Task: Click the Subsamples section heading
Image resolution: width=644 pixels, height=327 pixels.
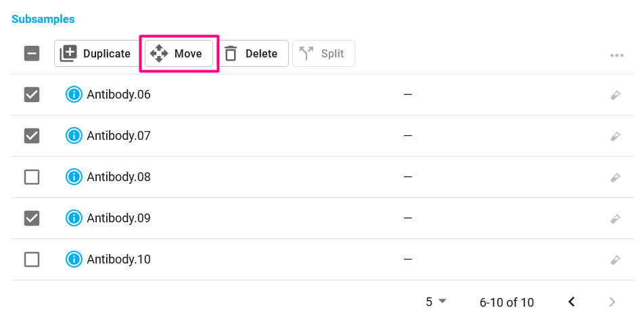Action: point(43,19)
